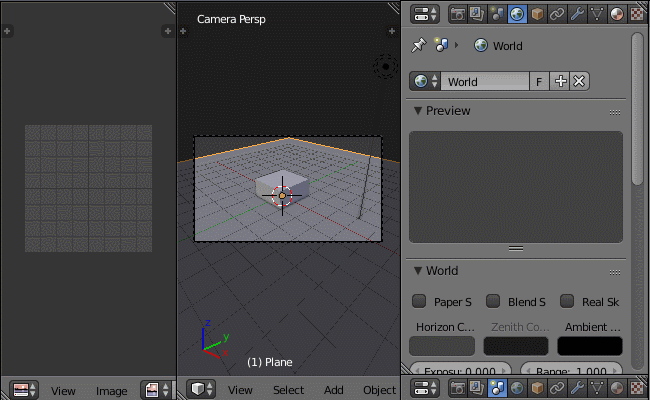Click the Preview panel drag grip

click(615, 112)
